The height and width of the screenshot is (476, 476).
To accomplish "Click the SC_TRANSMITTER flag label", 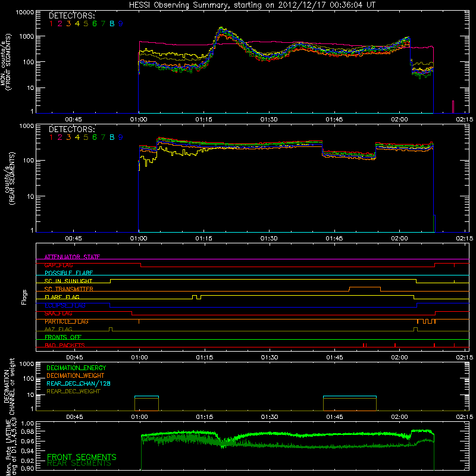I will (69, 289).
